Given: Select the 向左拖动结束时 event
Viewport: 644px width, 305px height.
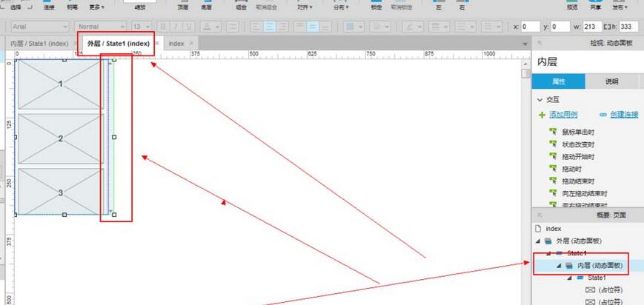Looking at the screenshot, I should [x=585, y=193].
